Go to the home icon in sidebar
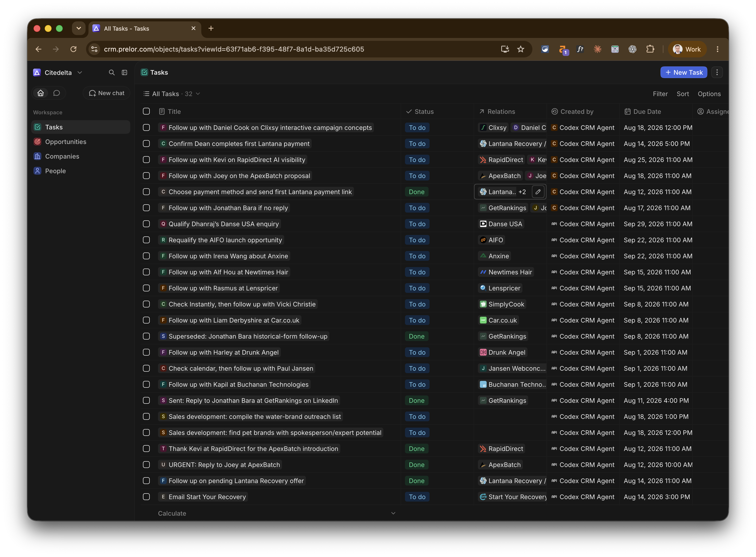This screenshot has height=557, width=756. [41, 93]
